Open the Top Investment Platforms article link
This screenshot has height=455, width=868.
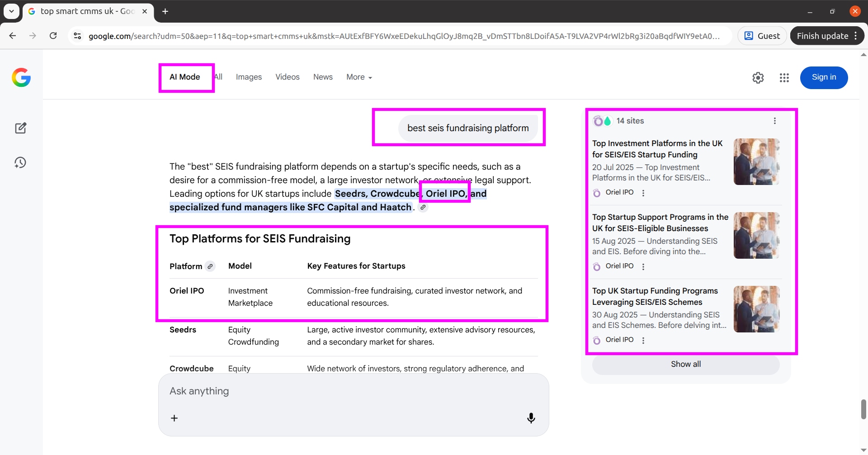point(657,149)
